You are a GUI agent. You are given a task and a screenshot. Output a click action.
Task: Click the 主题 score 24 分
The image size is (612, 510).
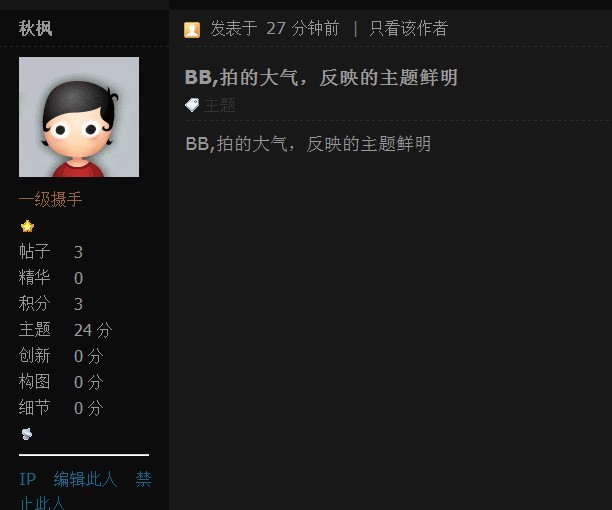click(x=93, y=330)
